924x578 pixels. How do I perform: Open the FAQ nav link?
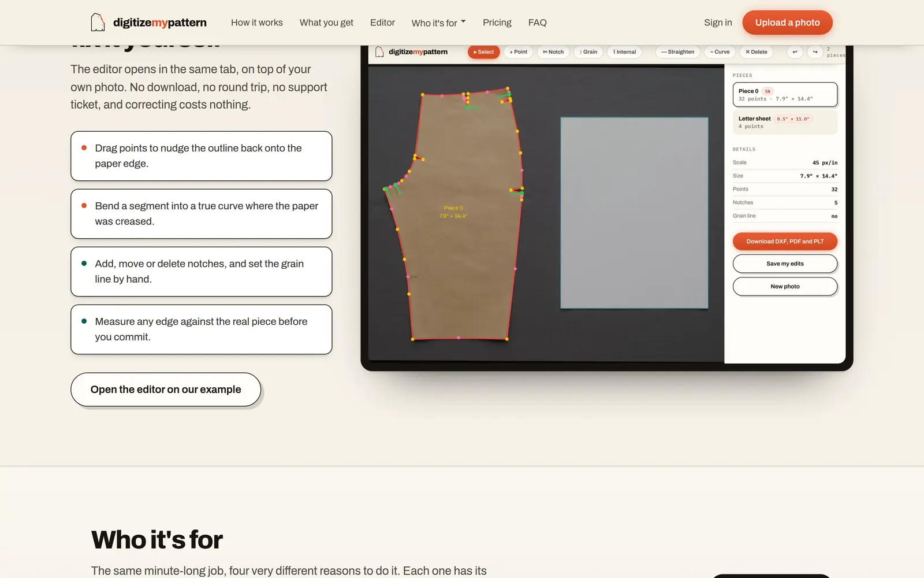pyautogui.click(x=537, y=23)
